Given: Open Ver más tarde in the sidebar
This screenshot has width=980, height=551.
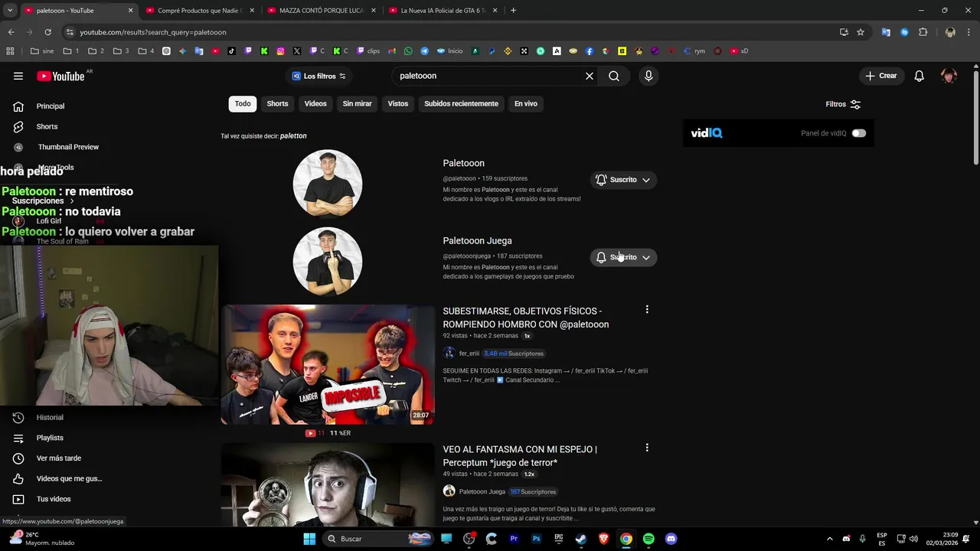Looking at the screenshot, I should (58, 458).
